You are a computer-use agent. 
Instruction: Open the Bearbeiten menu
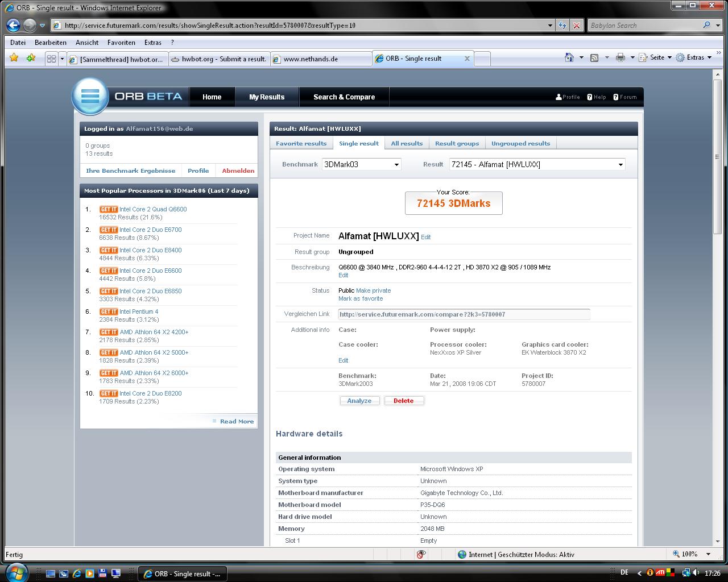(x=51, y=43)
